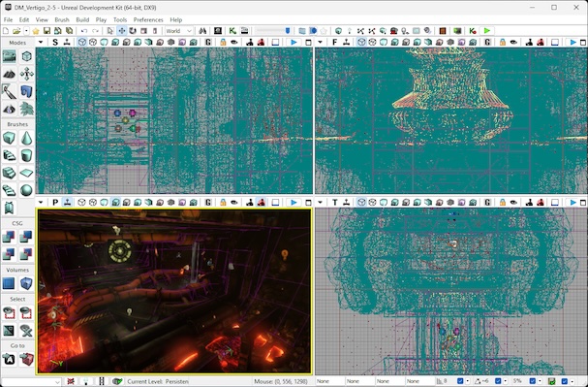Activate the Rotation widget tool
This screenshot has width=588, height=387.
pyautogui.click(x=133, y=31)
